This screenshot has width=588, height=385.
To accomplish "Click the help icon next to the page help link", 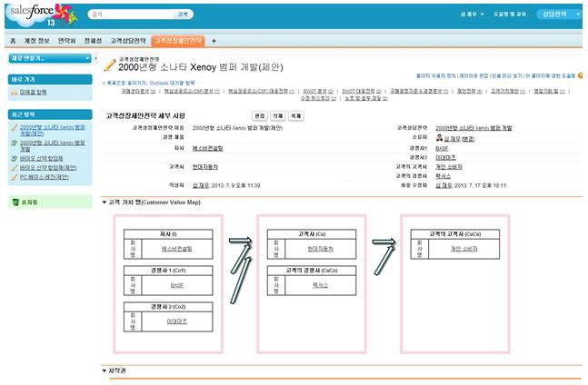I will (x=581, y=75).
